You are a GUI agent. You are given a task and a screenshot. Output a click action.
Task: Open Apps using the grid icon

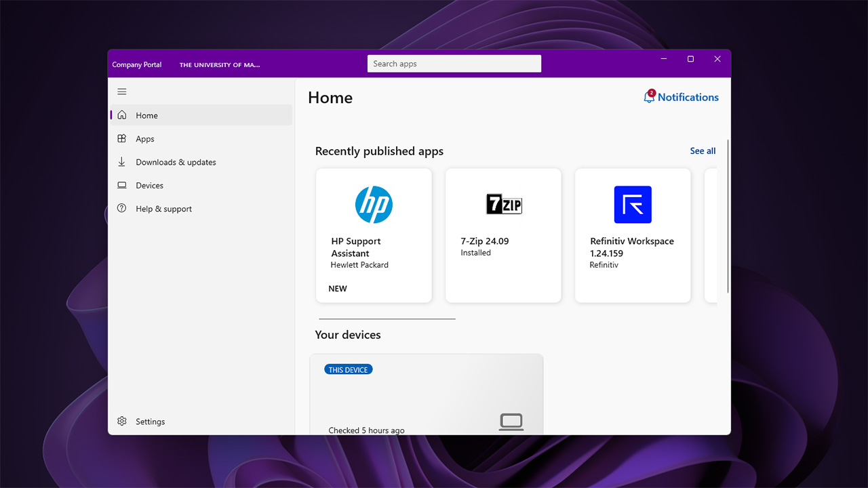click(122, 138)
